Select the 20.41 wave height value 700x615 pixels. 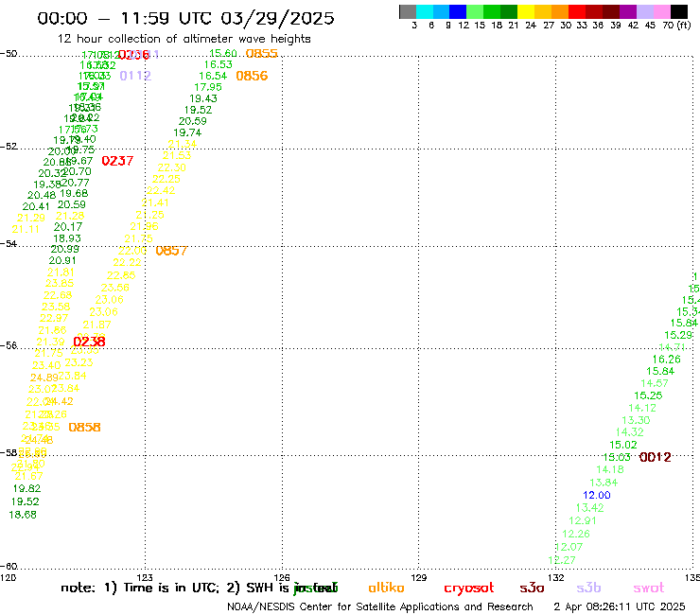36,206
